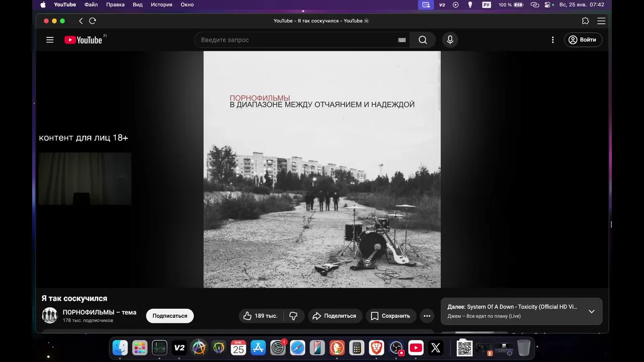Open the extensions puzzle icon in title bar
The height and width of the screenshot is (362, 644).
pyautogui.click(x=585, y=21)
